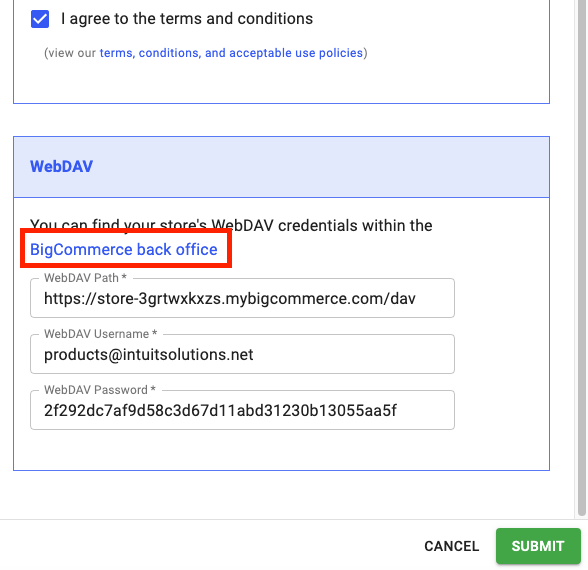Focus the WebDAV Username field

pyautogui.click(x=242, y=354)
